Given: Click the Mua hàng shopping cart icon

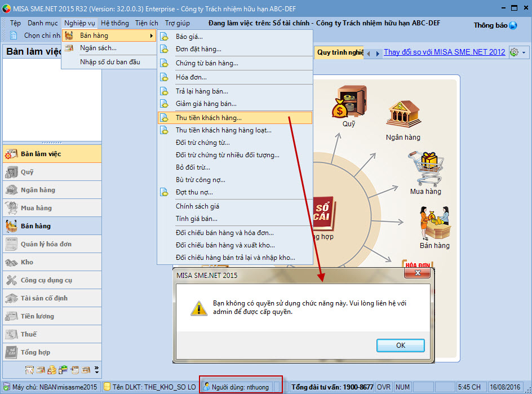Looking at the screenshot, I should pyautogui.click(x=425, y=168).
